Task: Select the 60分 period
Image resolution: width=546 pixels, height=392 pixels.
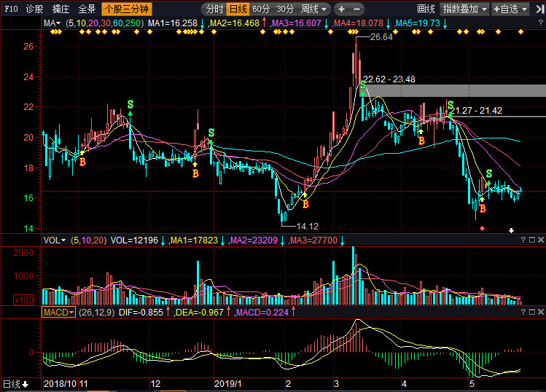Action: (261, 9)
